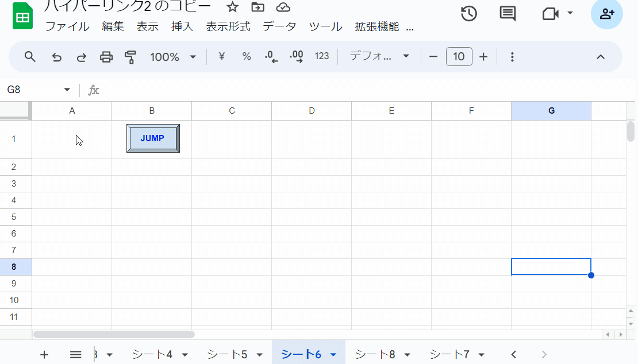638x364 pixels.
Task: Redo the last action
Action: 82,57
